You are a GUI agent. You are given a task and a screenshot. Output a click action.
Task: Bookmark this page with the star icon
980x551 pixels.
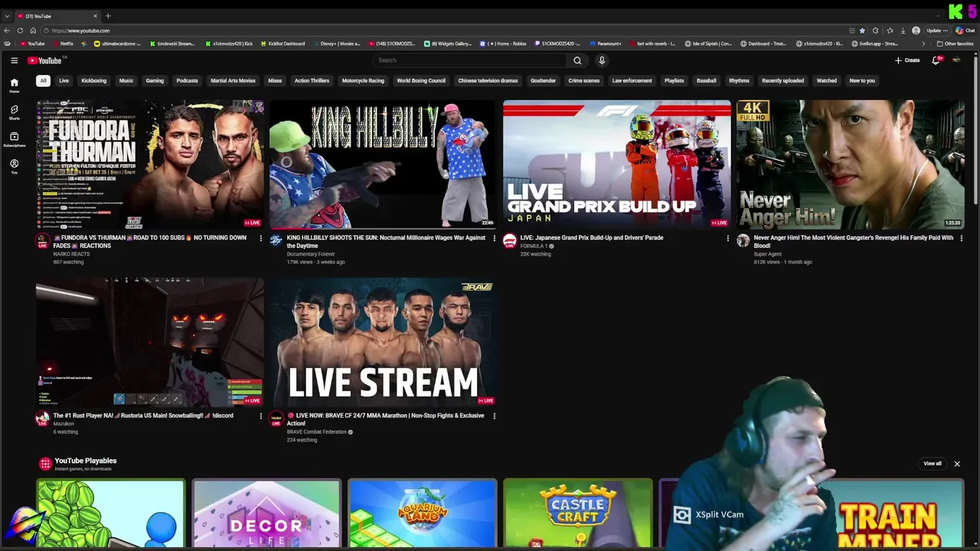(x=862, y=31)
